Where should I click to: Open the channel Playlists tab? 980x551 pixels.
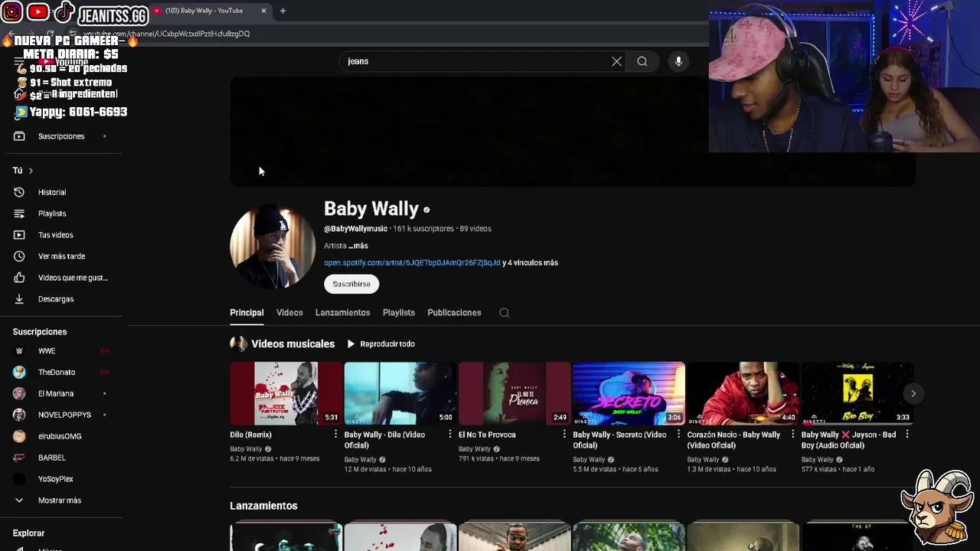tap(399, 312)
